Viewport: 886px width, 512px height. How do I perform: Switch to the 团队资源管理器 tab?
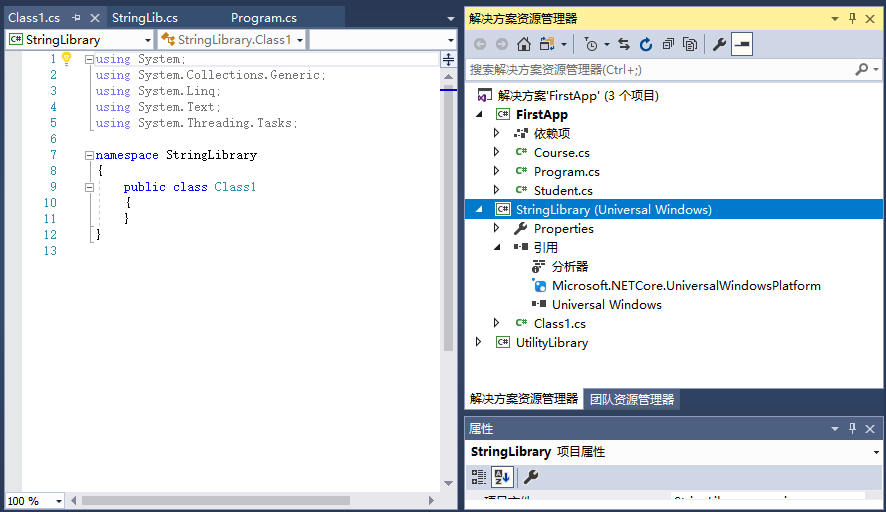(632, 399)
